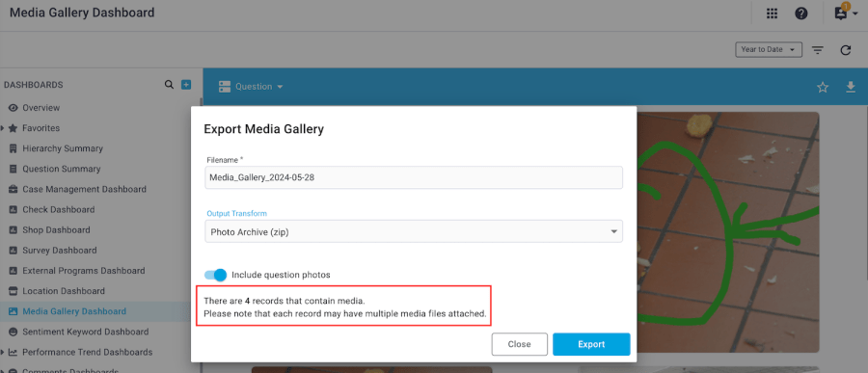Refresh the dashboard with the reload icon
This screenshot has height=373, width=868.
coord(845,50)
